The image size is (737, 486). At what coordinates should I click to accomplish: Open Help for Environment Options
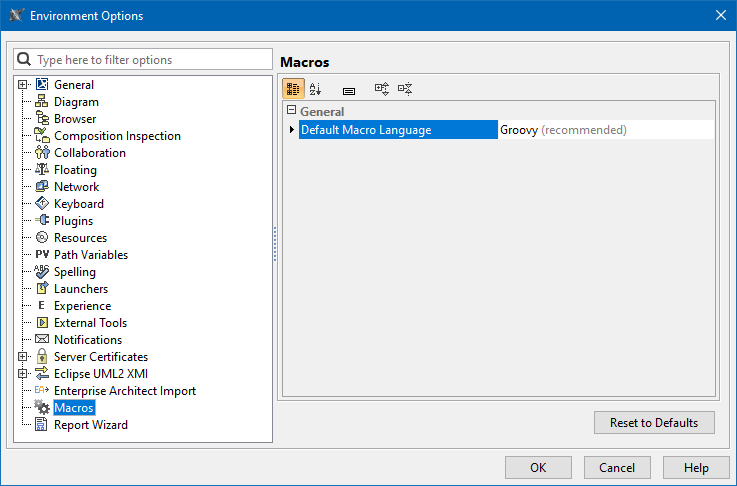696,467
